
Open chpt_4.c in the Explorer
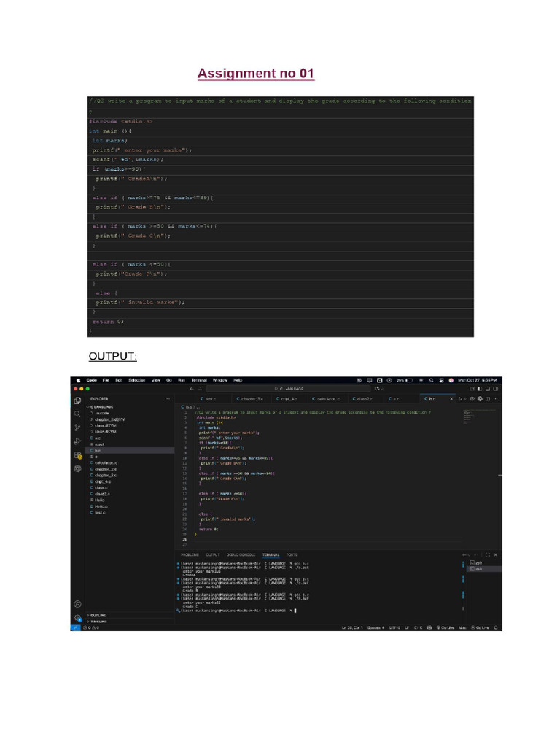pyautogui.click(x=101, y=481)
